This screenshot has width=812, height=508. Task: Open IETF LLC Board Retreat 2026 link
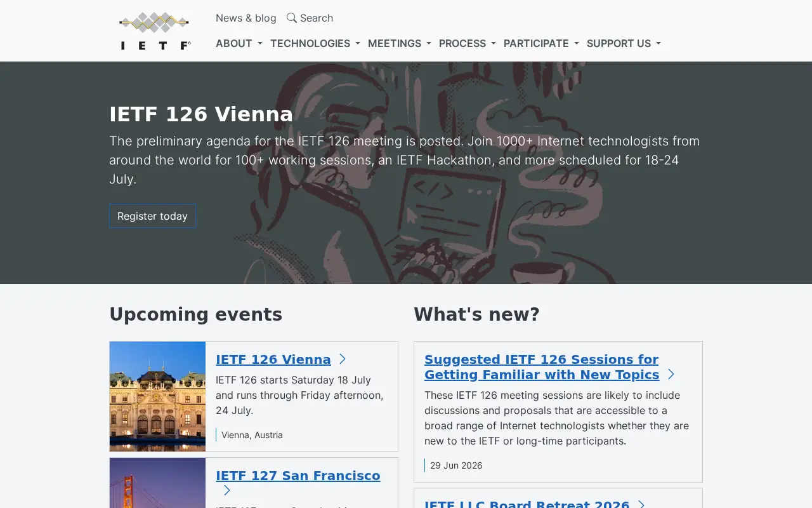click(527, 504)
